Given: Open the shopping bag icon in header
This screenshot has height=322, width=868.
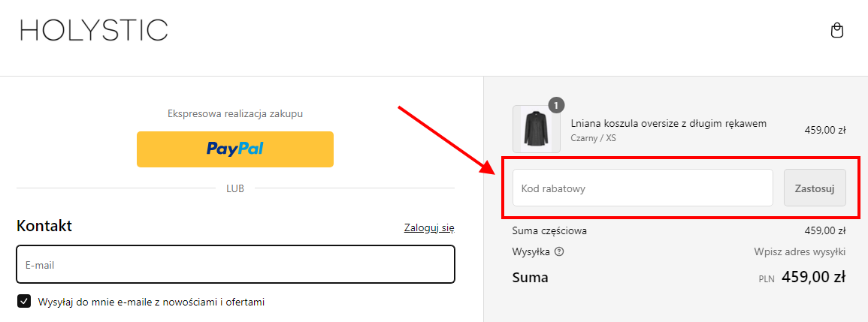Looking at the screenshot, I should [837, 31].
